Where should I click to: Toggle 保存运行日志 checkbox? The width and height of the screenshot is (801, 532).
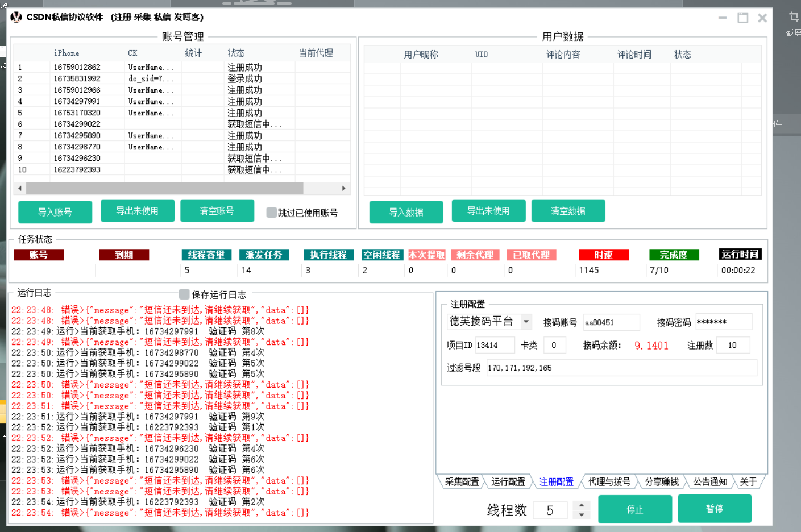(x=184, y=294)
